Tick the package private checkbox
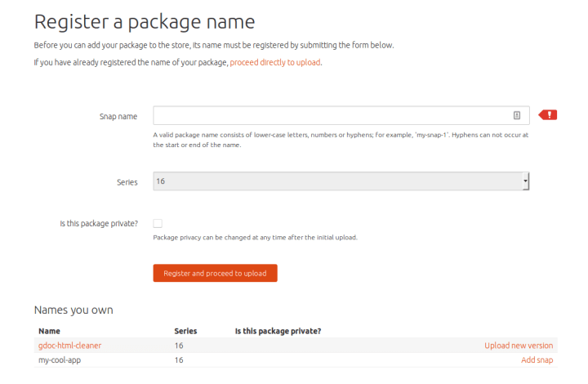This screenshot has height=384, width=588. point(158,223)
